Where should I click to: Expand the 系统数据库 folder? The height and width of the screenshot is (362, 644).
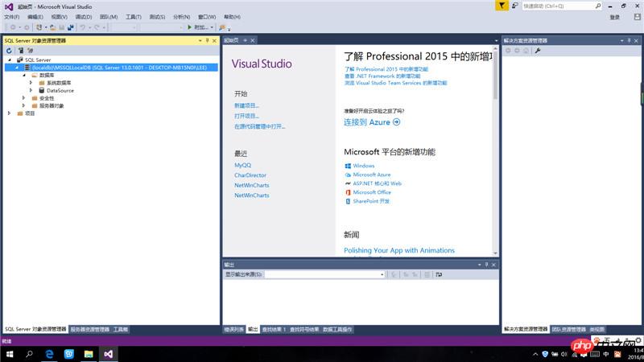31,83
